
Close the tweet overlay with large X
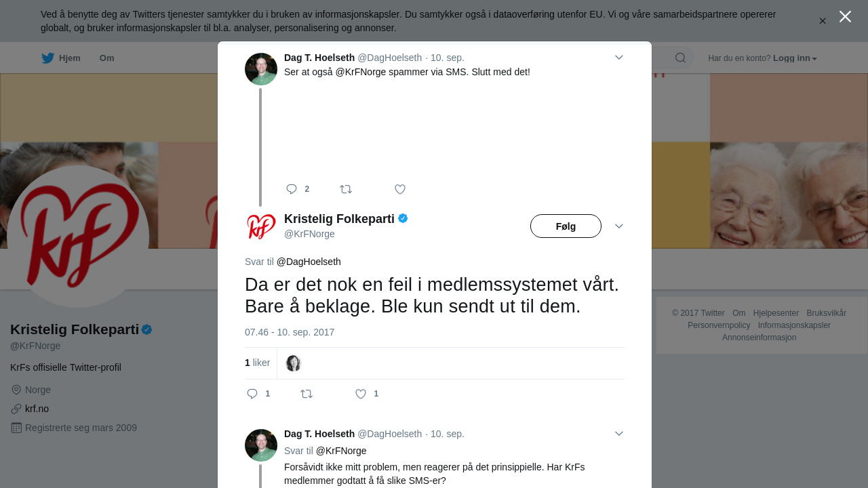pyautogui.click(x=845, y=16)
